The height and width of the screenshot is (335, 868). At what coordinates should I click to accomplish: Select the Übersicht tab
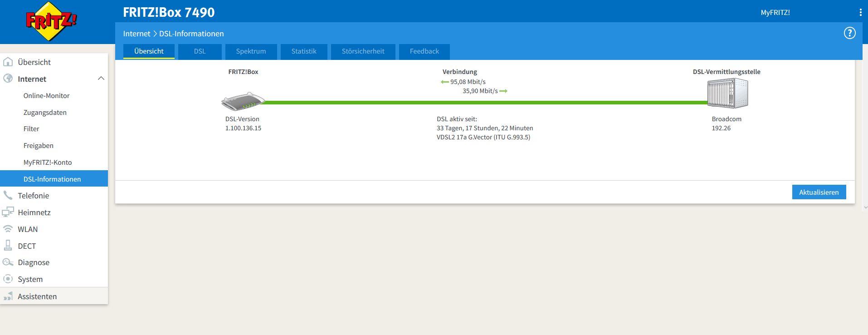coord(149,51)
